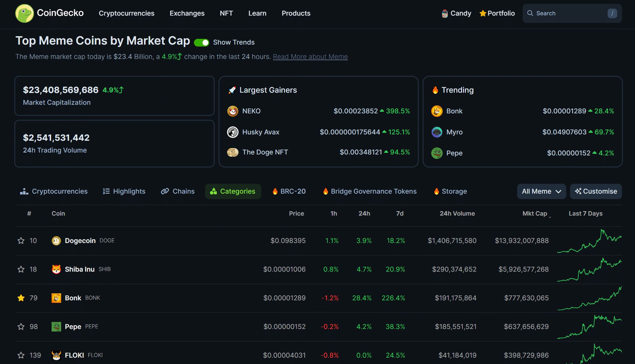Unfavorite Bonk via its yellow star

click(x=21, y=298)
